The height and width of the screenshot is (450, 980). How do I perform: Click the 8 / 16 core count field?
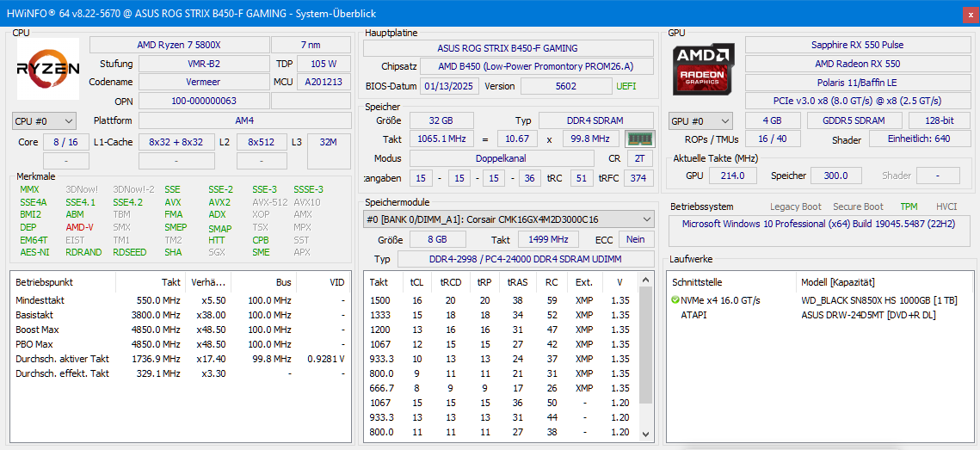point(65,142)
